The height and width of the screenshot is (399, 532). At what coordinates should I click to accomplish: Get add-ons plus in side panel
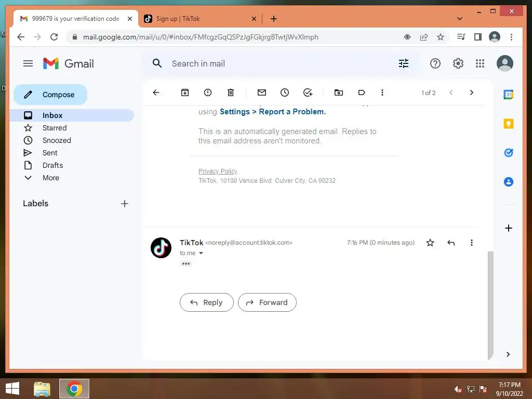pos(508,228)
